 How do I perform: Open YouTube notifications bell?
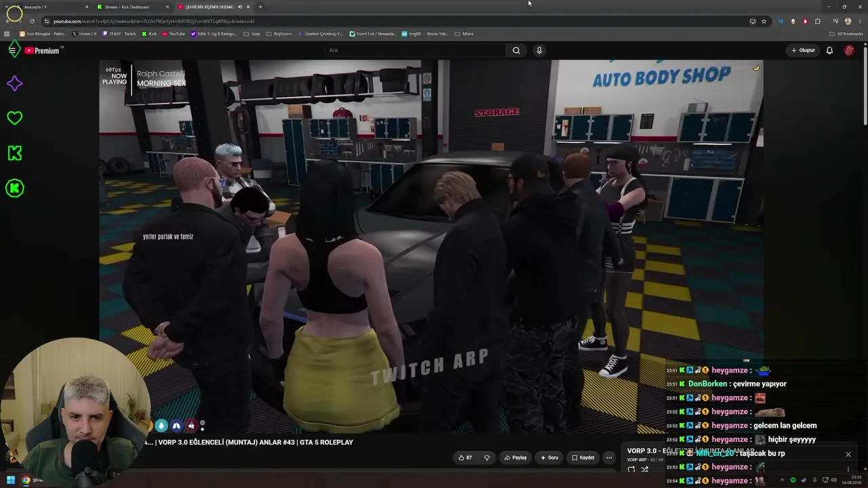(829, 50)
